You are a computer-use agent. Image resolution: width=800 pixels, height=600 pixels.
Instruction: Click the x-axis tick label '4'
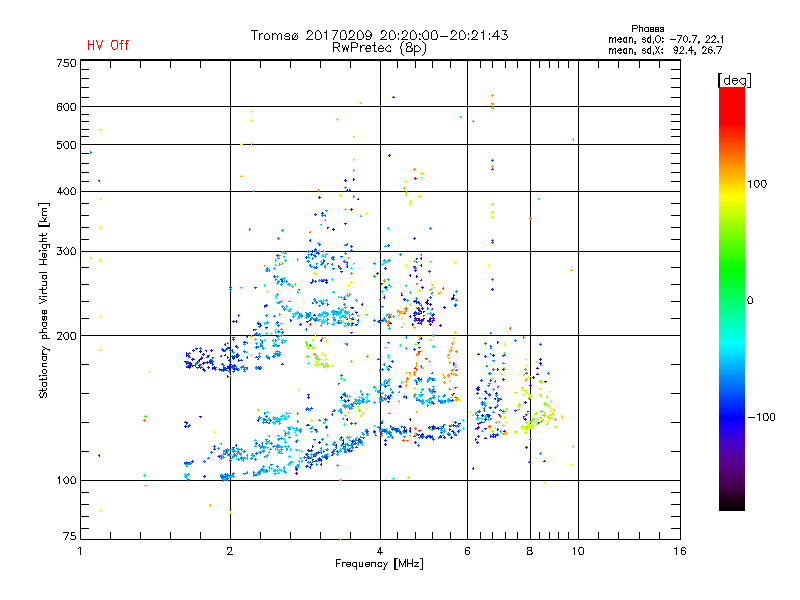pos(380,551)
